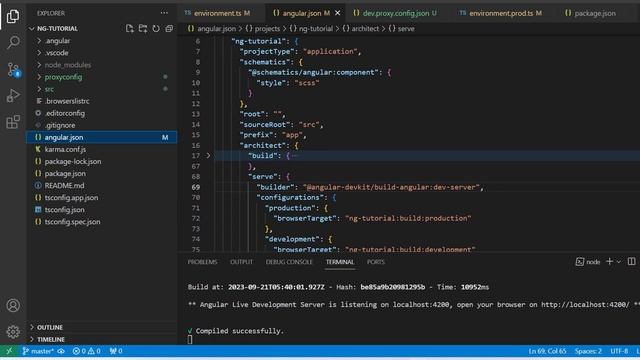The image size is (640, 360).
Task: Open the Manage settings gear
Action: [x=13, y=331]
